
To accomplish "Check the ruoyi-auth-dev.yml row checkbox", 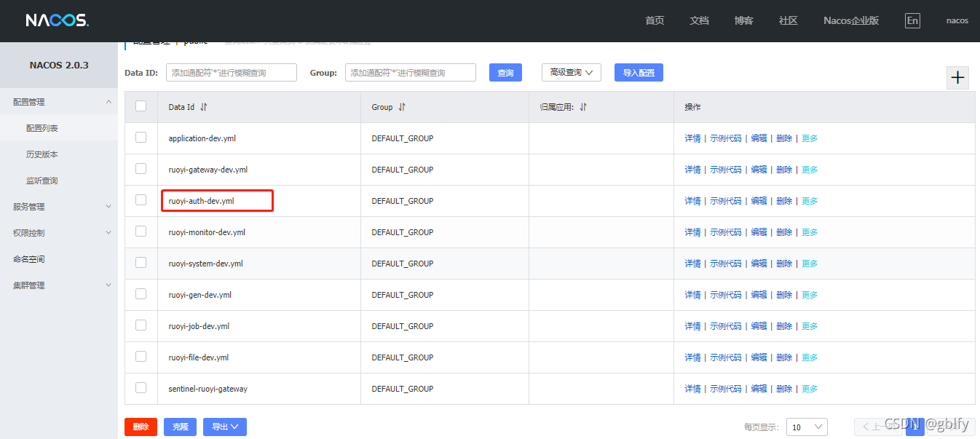I will pyautogui.click(x=141, y=200).
